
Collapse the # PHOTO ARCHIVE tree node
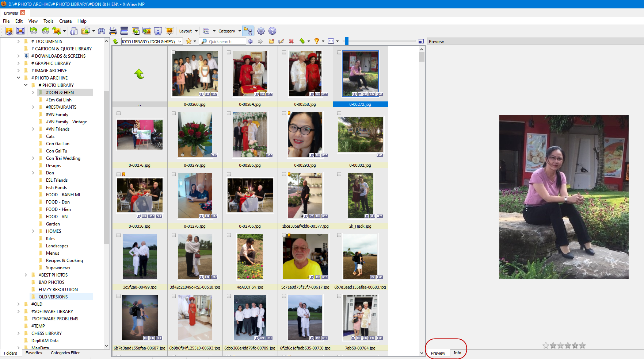pyautogui.click(x=18, y=78)
